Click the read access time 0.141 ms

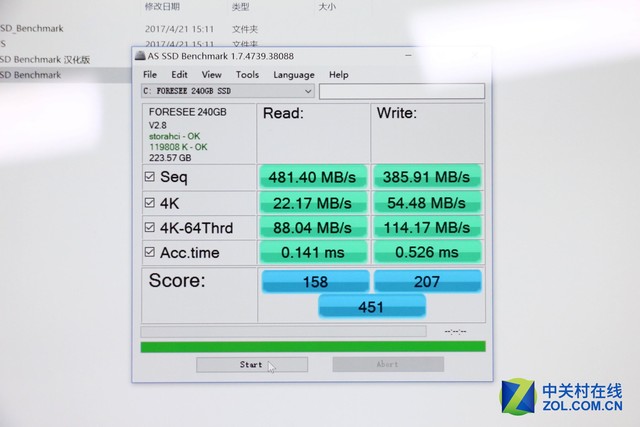313,253
